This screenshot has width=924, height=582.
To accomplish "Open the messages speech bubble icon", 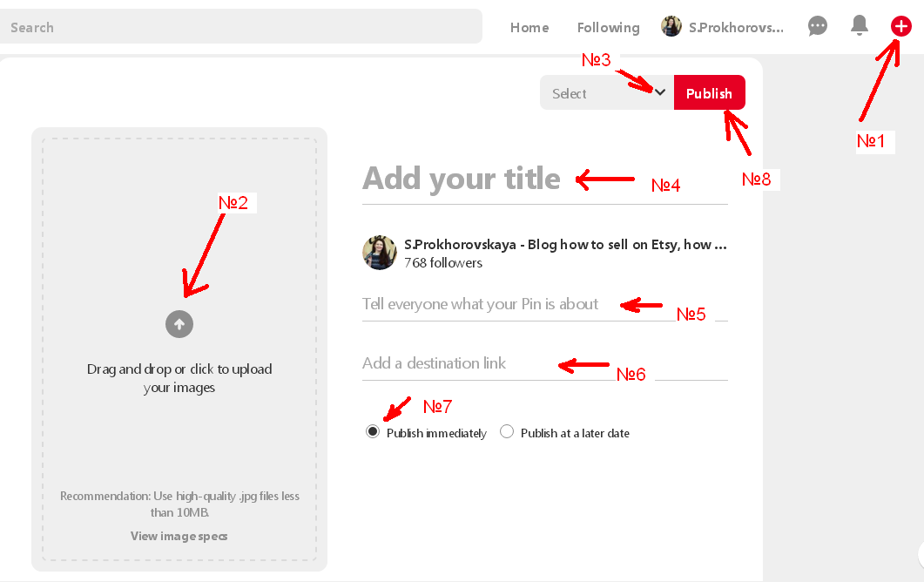I will pos(818,26).
